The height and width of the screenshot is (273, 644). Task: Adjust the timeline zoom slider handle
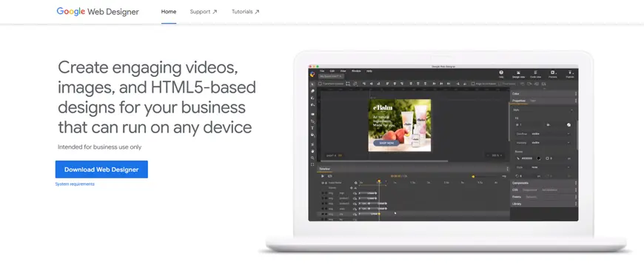click(473, 177)
